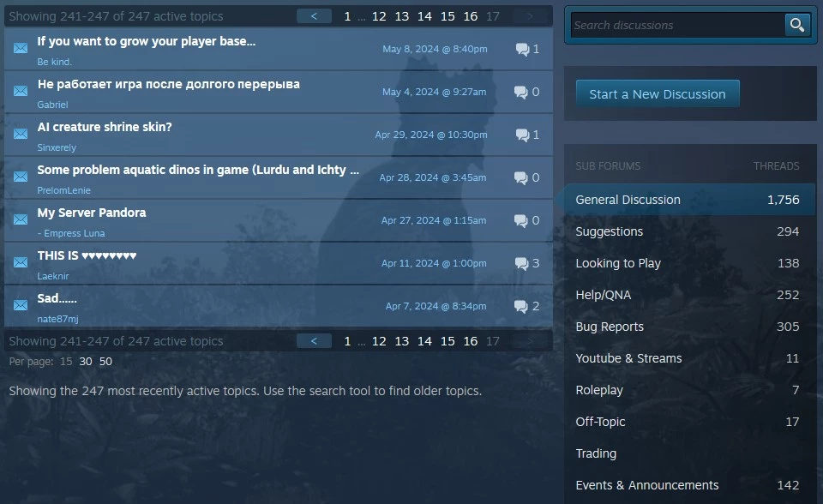Click author name 'Sinxerely'
The width and height of the screenshot is (823, 504).
[x=57, y=147]
